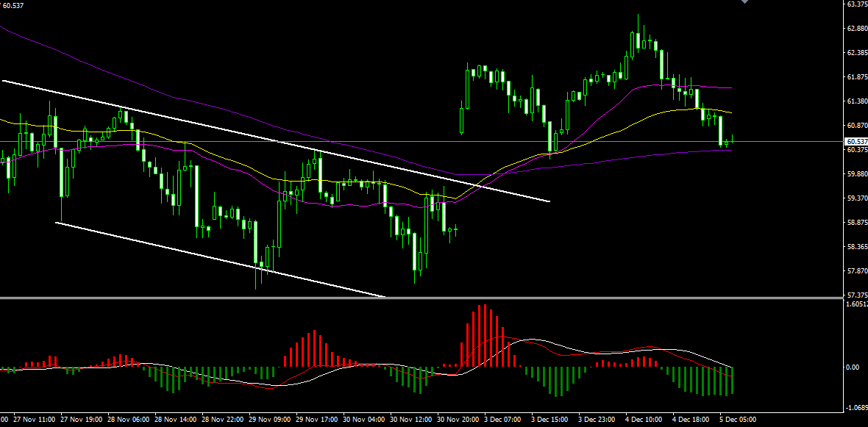Click the 61.380 price axis label
This screenshot has width=868, height=427.
click(857, 101)
